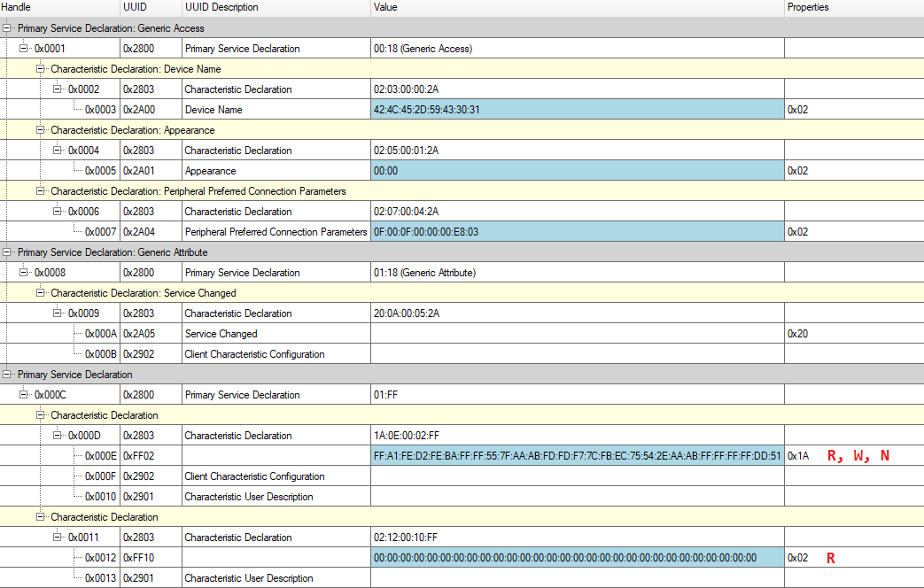924x588 pixels.
Task: Collapse handle 0x000D tree node
Action: [x=58, y=436]
